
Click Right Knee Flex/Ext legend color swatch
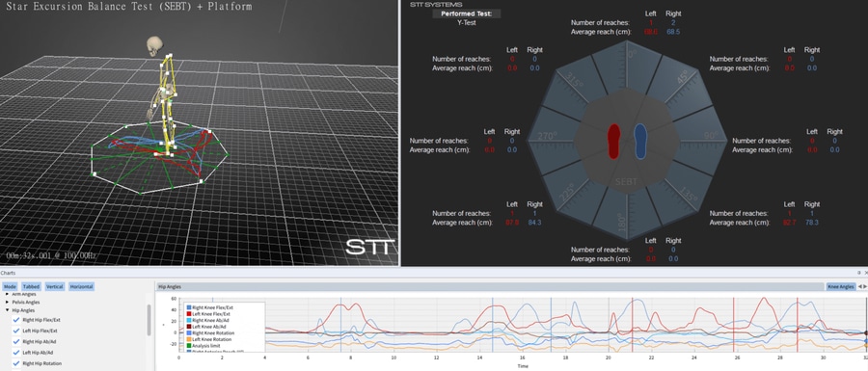(189, 307)
